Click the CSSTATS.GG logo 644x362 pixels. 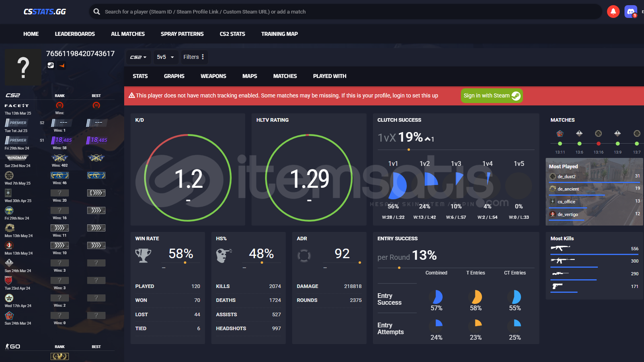coord(45,12)
